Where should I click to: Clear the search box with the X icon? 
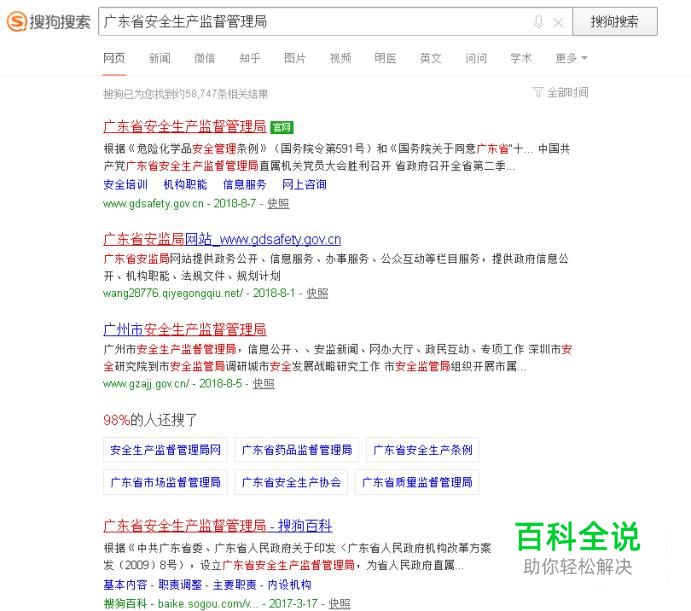click(558, 22)
